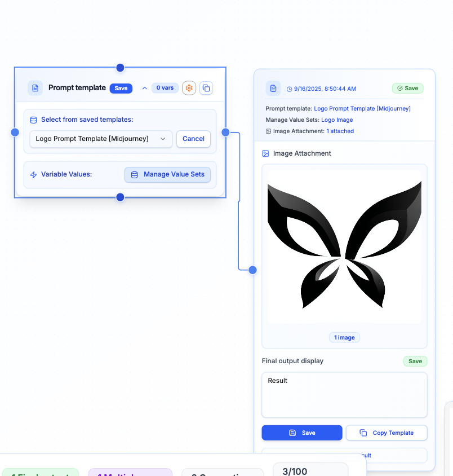Click the bottom connection handle of Prompt template node
The height and width of the screenshot is (476, 453).
coord(120,197)
